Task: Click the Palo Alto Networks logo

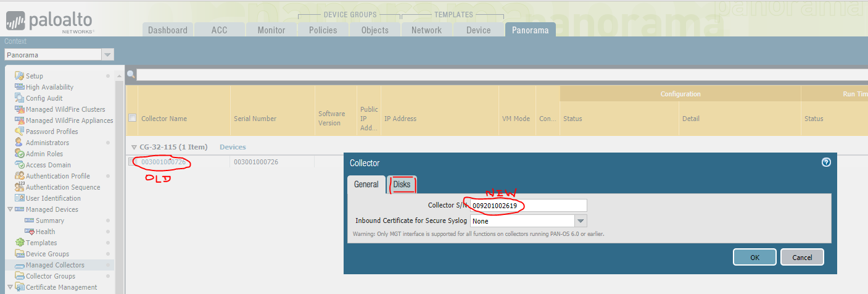Action: coord(49,22)
